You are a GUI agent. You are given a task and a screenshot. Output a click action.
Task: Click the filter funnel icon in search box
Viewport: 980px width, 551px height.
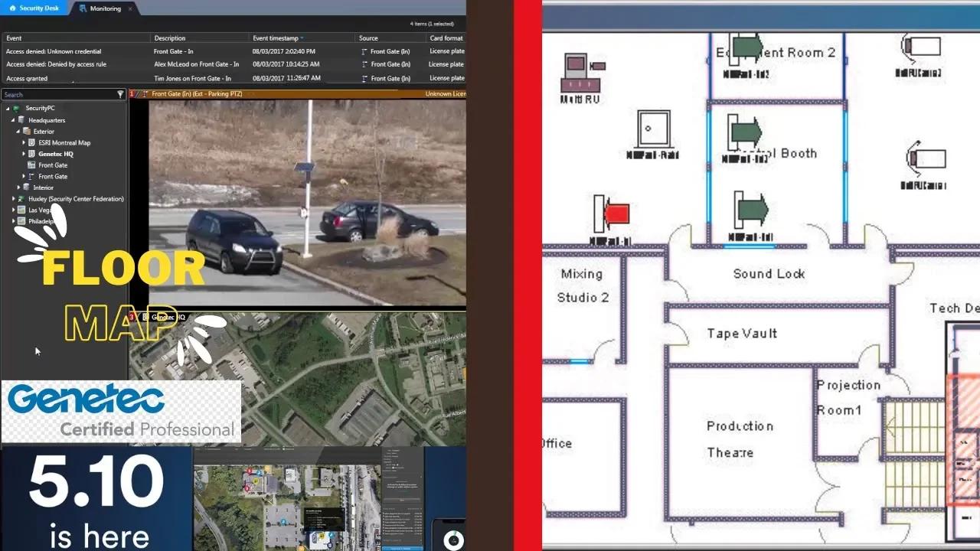click(120, 94)
